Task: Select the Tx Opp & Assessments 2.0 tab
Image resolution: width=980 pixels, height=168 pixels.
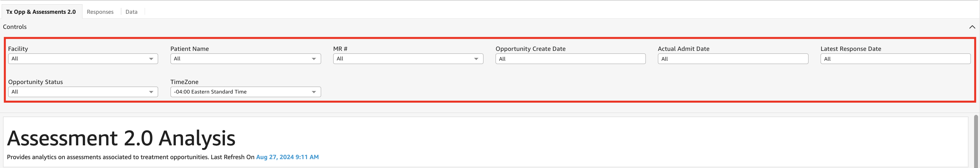Action: (x=41, y=12)
